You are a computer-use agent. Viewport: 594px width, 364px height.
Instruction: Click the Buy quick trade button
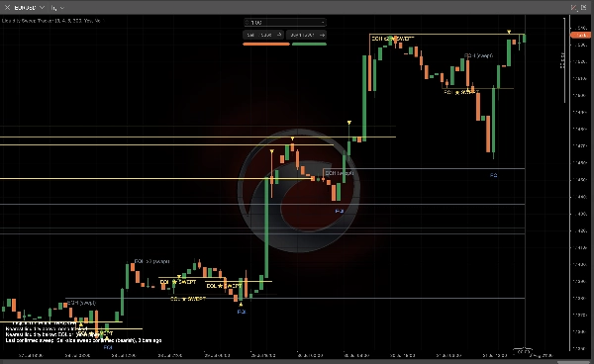[x=307, y=35]
